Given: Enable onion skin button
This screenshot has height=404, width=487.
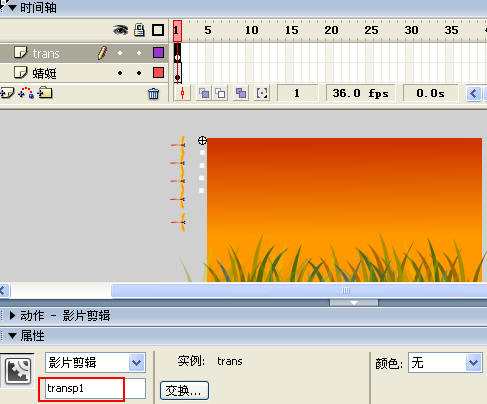Looking at the screenshot, I should (x=204, y=93).
